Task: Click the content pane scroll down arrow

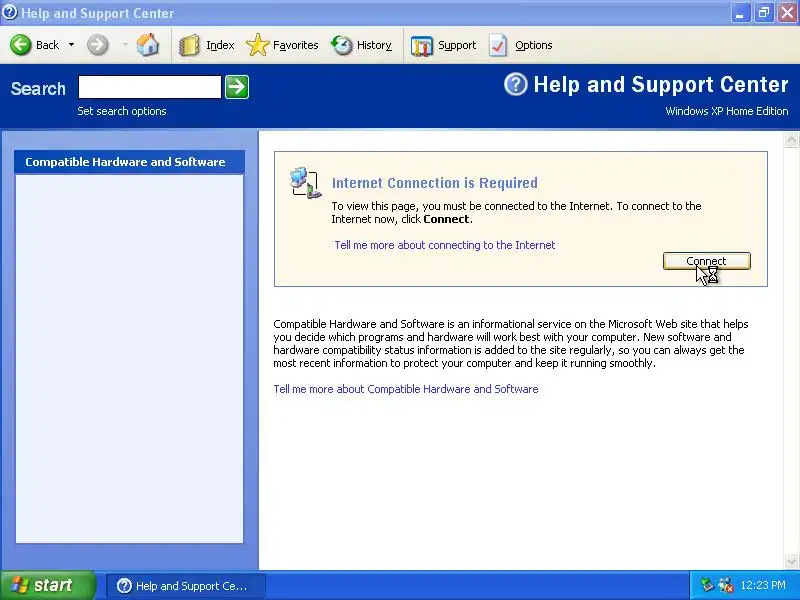Action: coord(791,561)
